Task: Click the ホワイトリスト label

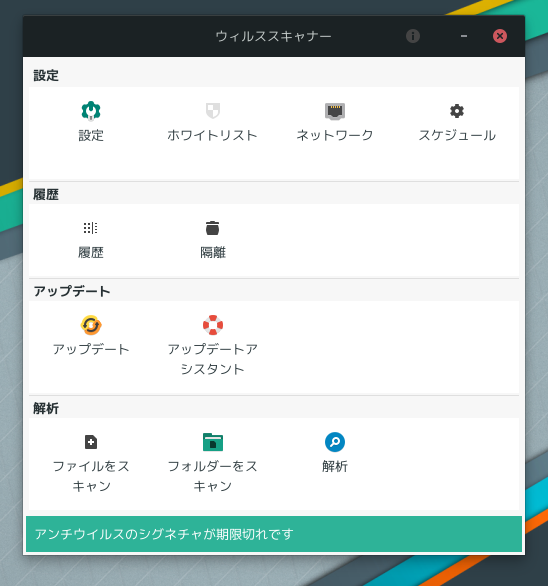Action: pos(213,135)
